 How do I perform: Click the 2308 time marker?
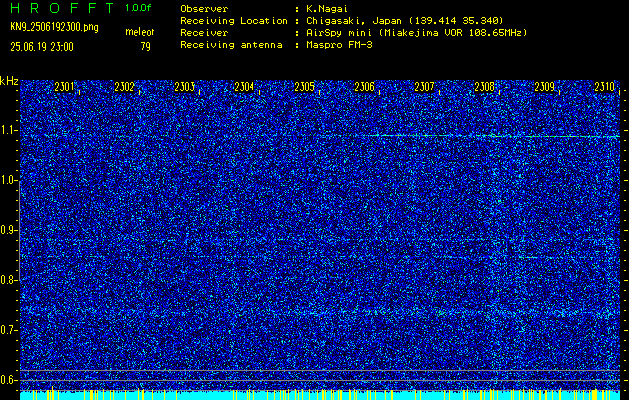tap(485, 87)
